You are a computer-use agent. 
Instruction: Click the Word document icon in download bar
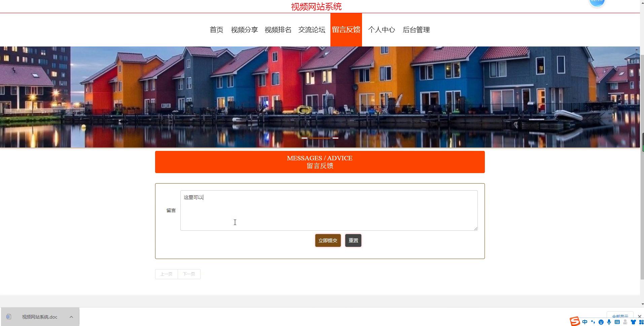[x=9, y=317]
